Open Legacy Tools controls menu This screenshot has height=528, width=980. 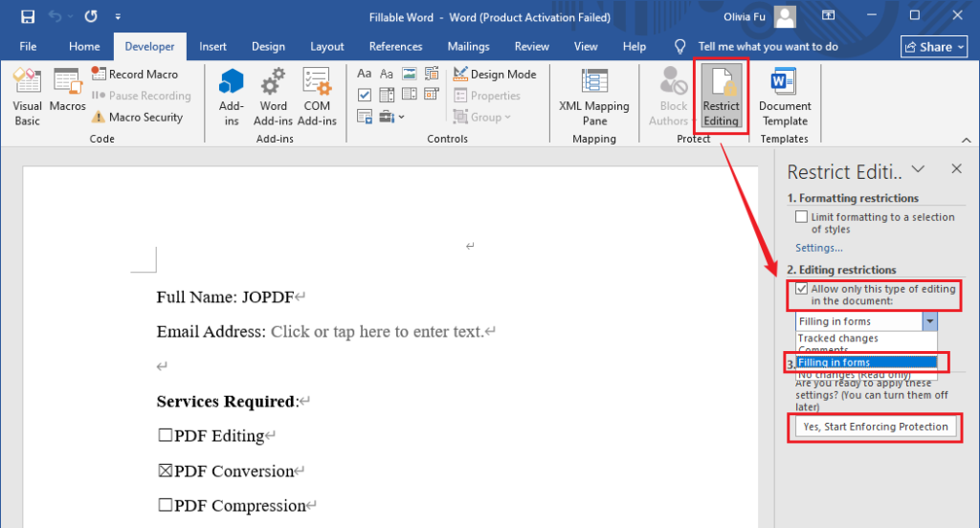point(391,117)
